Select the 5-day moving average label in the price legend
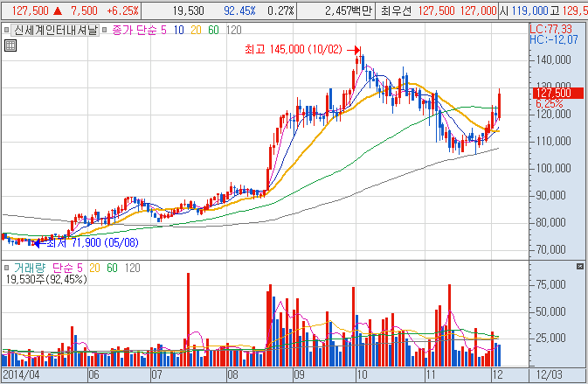This screenshot has width=588, height=384. (163, 30)
